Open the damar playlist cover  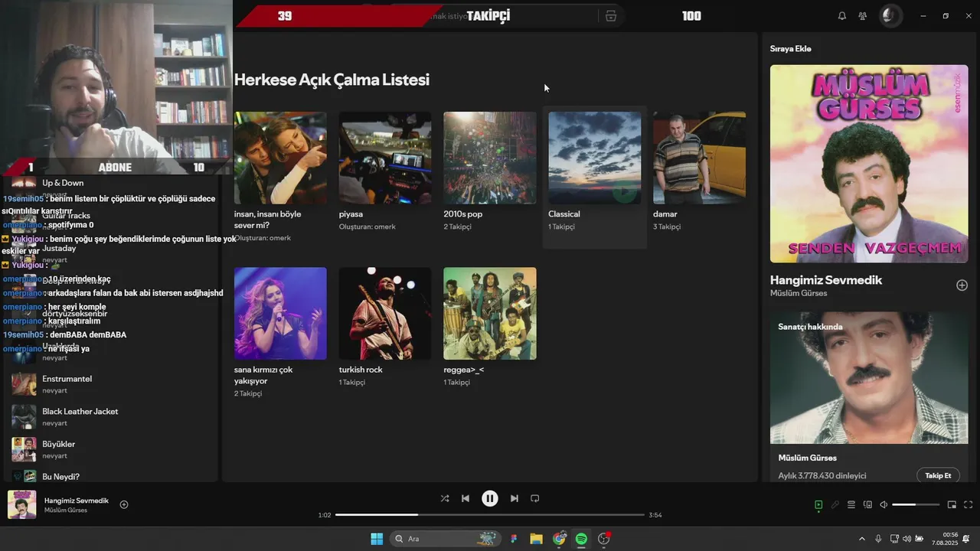coord(699,158)
